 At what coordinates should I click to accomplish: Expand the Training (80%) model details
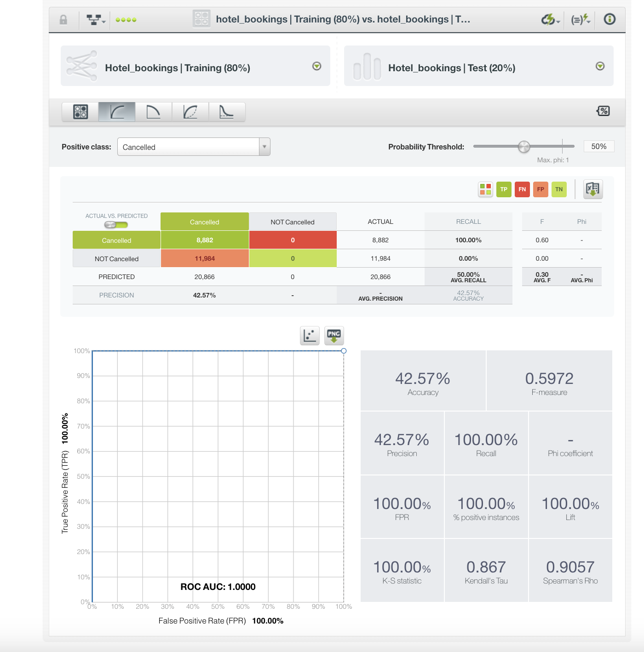(x=317, y=66)
